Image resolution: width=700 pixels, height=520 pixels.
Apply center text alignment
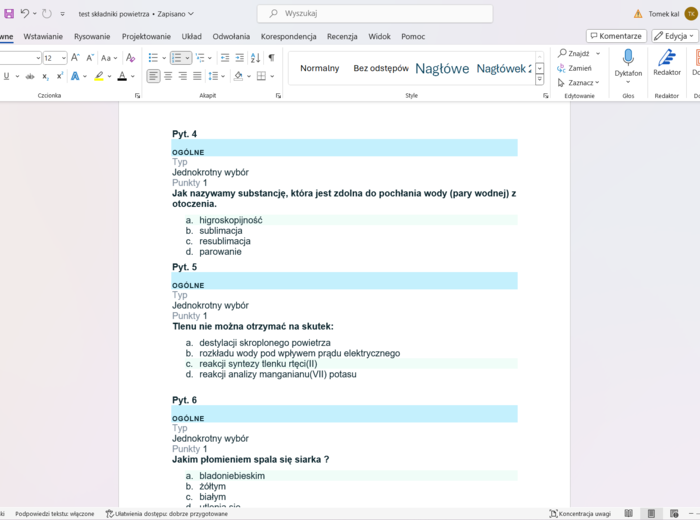pyautogui.click(x=168, y=76)
